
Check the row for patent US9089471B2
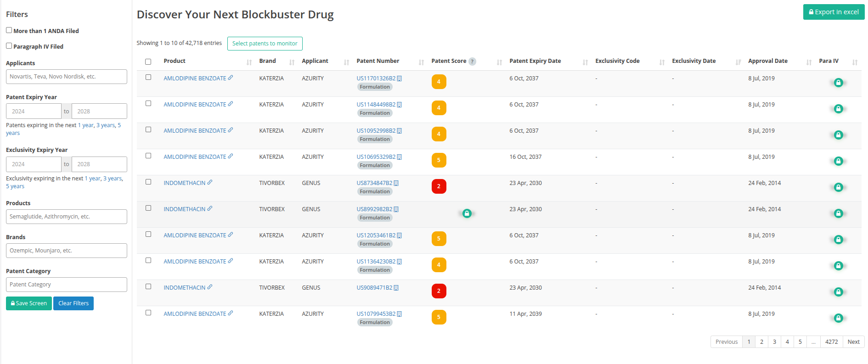pyautogui.click(x=148, y=286)
